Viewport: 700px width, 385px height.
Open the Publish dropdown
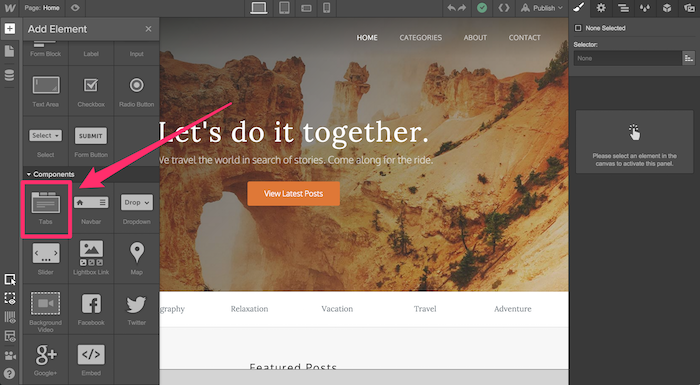[x=542, y=8]
